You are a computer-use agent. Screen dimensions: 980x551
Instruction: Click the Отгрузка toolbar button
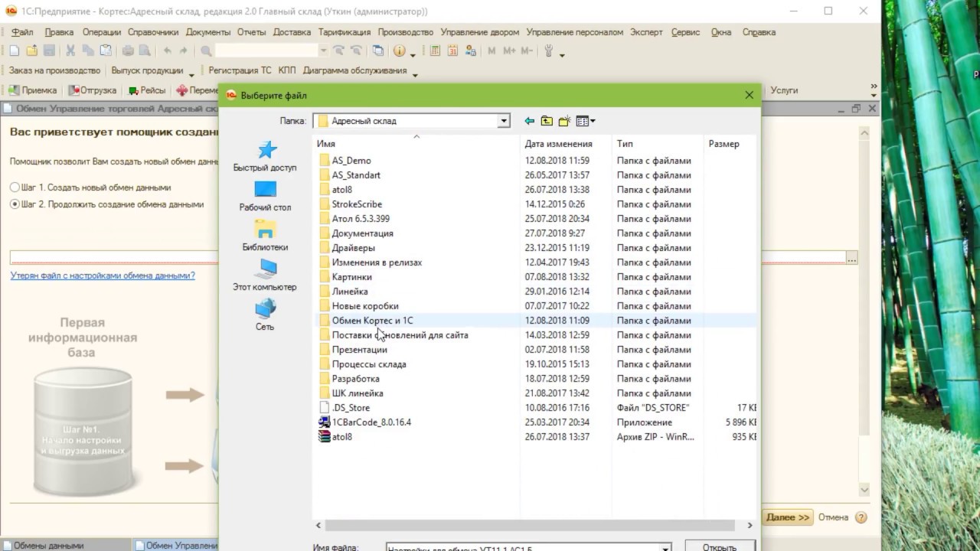93,90
